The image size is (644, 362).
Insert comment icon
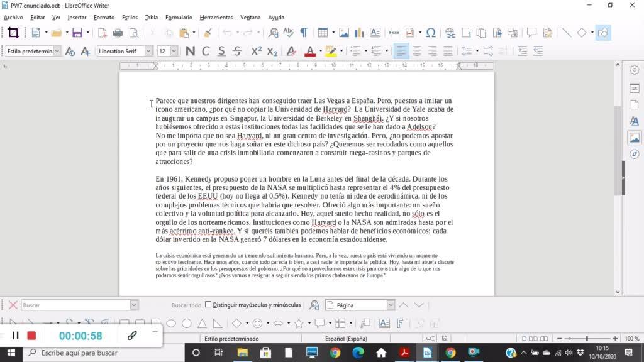coord(531,33)
